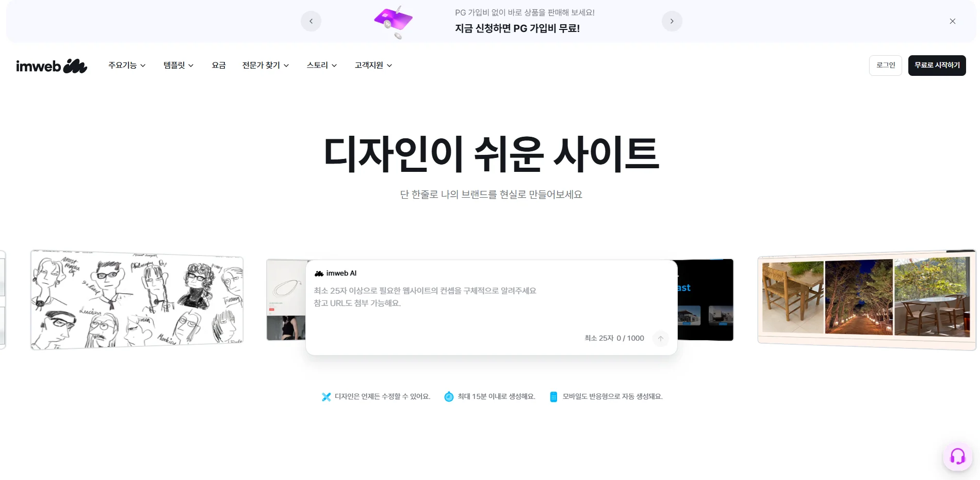The width and height of the screenshot is (980, 480).
Task: Click the blue stopwatch icon
Action: coord(449,397)
